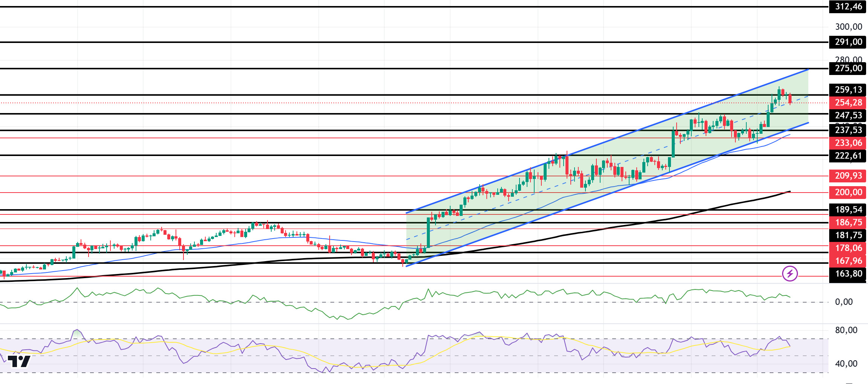Image resolution: width=868 pixels, height=384 pixels.
Task: Select the 275,00 price label
Action: [848, 68]
